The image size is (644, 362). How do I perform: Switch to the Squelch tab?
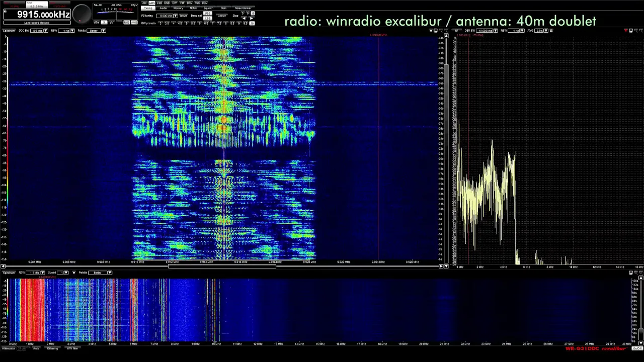coord(208,8)
